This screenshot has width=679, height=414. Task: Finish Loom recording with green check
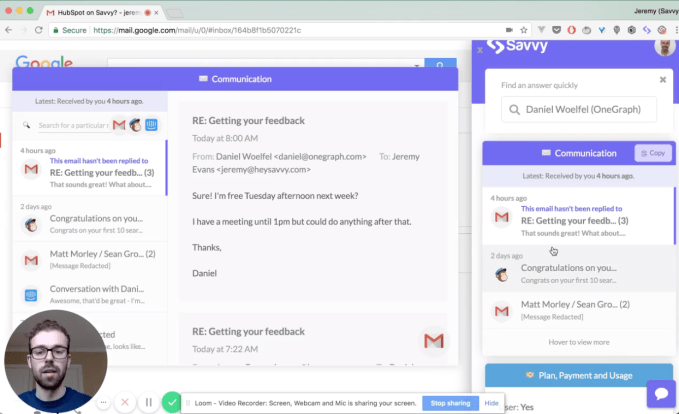click(171, 402)
